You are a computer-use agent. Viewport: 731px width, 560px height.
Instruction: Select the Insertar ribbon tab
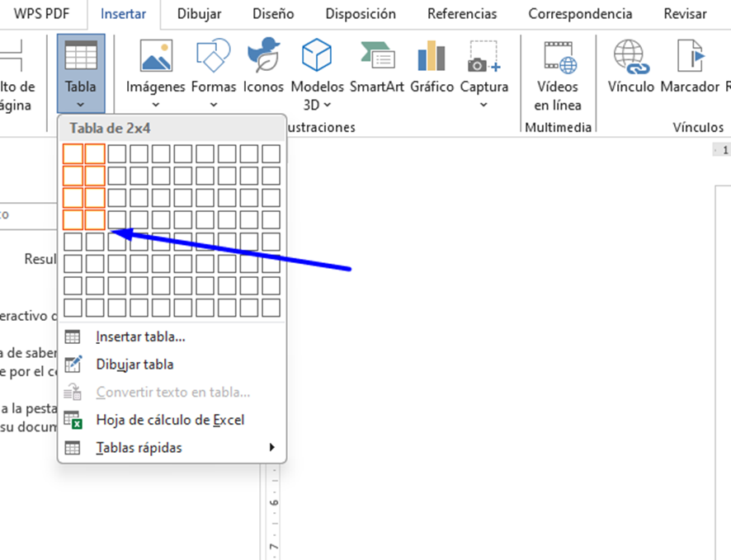tap(123, 14)
